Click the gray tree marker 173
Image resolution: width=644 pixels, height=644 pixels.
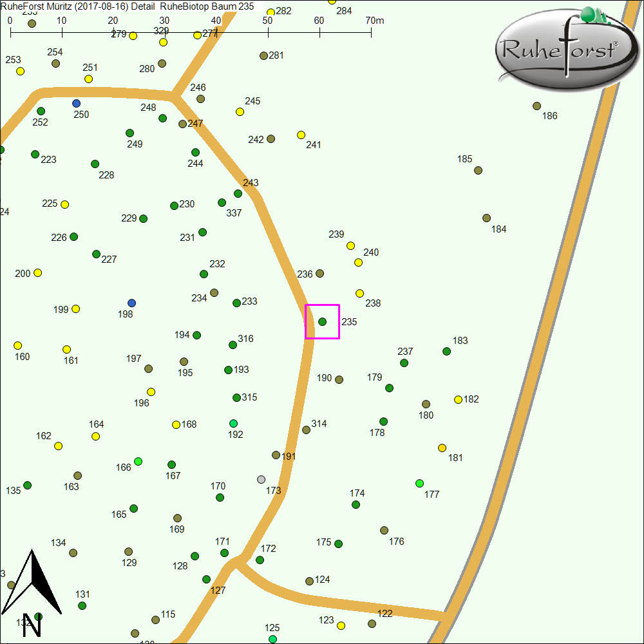click(x=261, y=479)
